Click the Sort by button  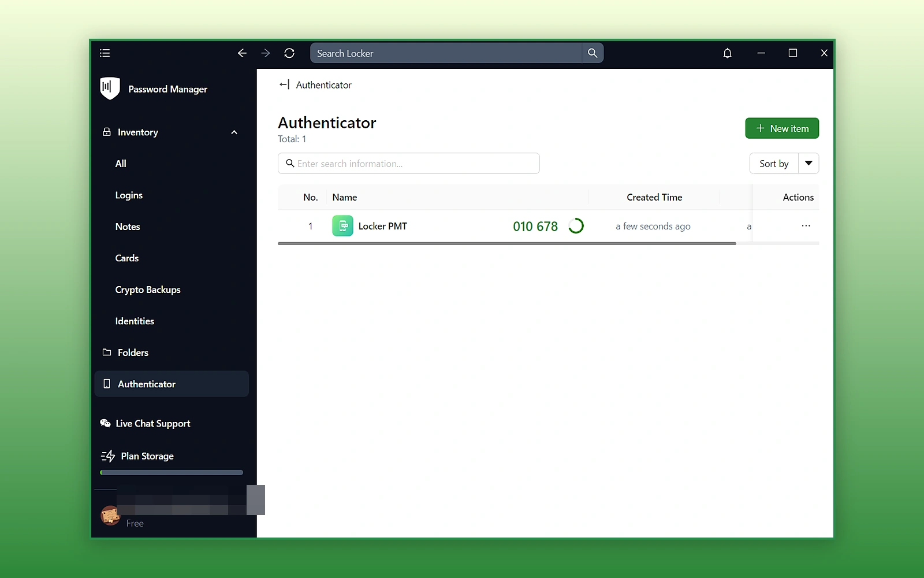(774, 164)
